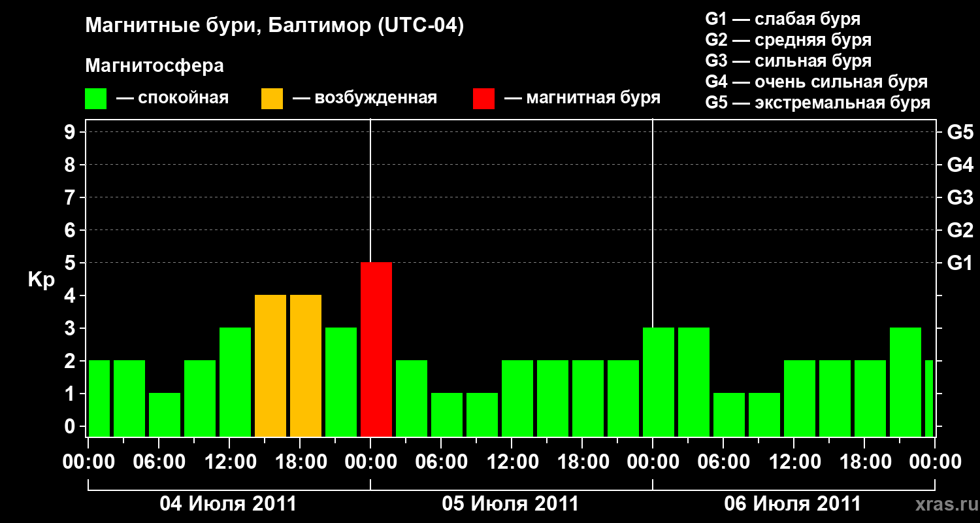Click the 'G5' label on the right axis
Viewport: 980px width, 523px height.
[960, 132]
